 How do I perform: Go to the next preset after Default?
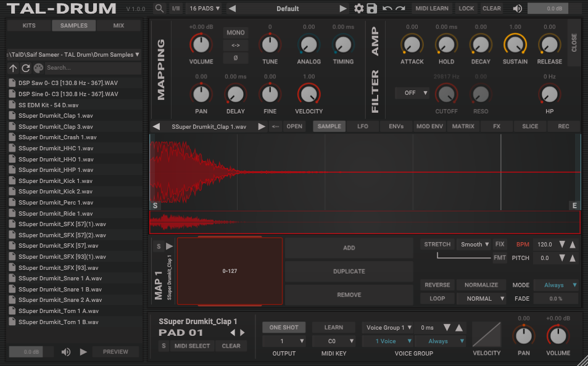343,8
